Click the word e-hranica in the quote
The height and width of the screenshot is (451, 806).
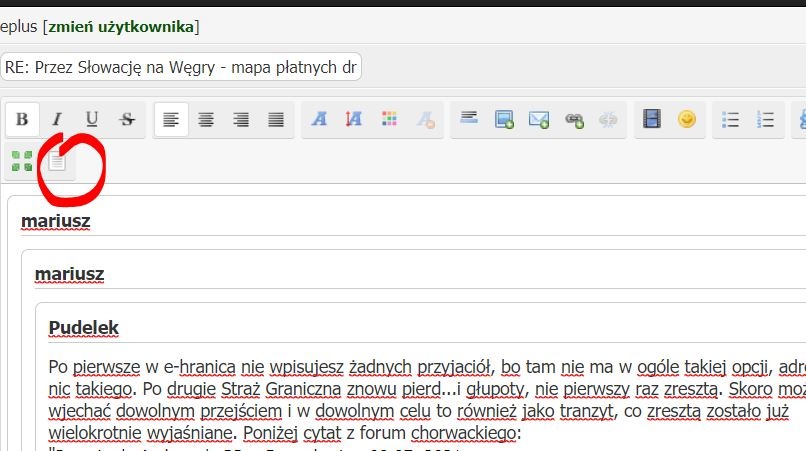199,367
